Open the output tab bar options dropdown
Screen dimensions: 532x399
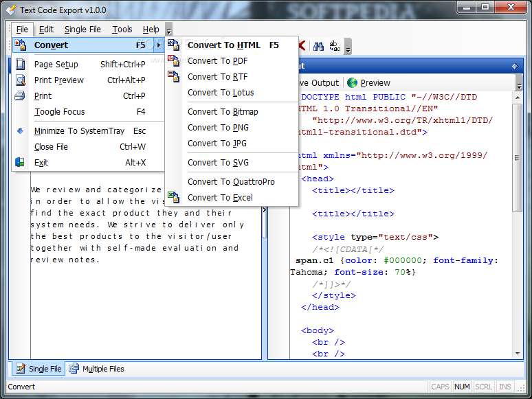(x=519, y=82)
